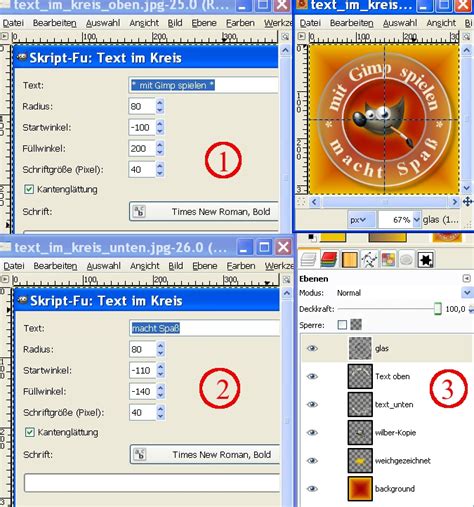474x507 pixels.
Task: Click scroll-up arrow in oben window
Action: tap(285, 50)
